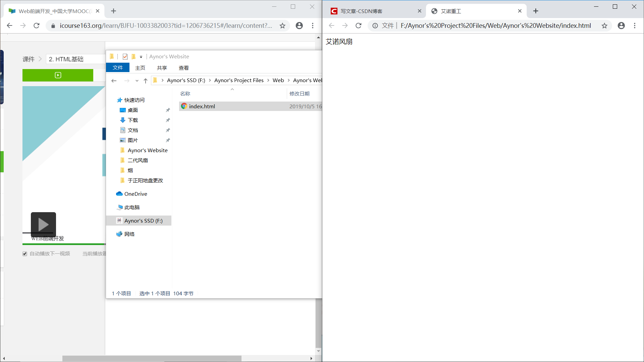Select Aynor's SSD (F:) in the navigation pane

(139, 221)
